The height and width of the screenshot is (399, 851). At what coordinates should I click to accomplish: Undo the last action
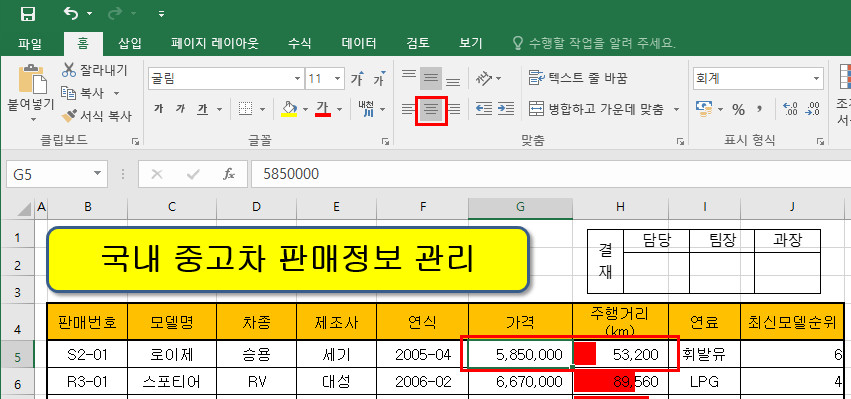tap(71, 14)
